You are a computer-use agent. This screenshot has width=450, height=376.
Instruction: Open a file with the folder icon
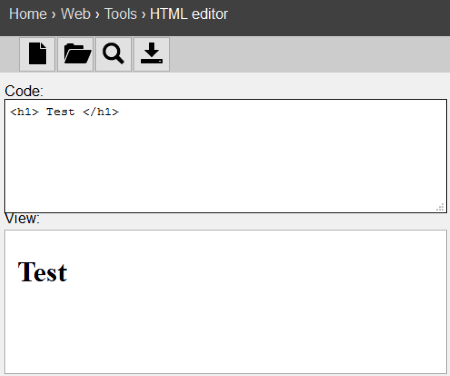75,54
